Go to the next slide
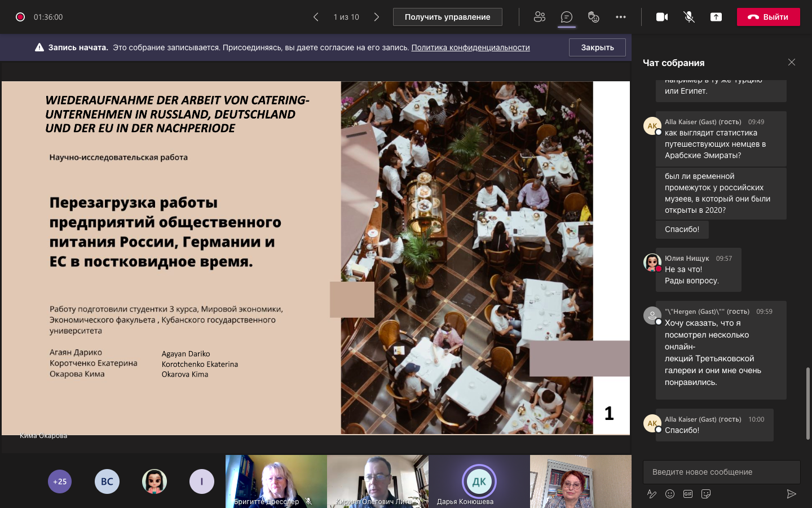The width and height of the screenshot is (812, 508). click(x=377, y=17)
